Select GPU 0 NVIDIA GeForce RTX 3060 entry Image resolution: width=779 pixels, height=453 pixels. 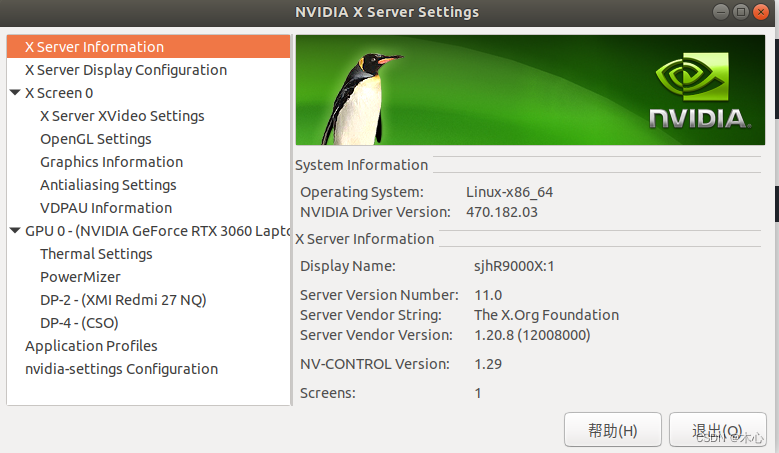(157, 231)
